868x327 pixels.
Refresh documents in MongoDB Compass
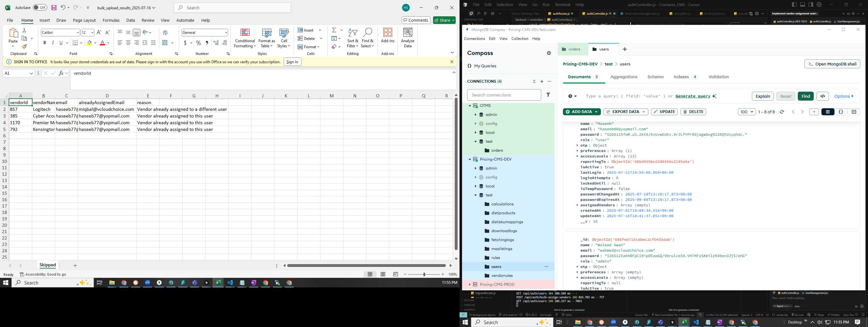pyautogui.click(x=782, y=112)
